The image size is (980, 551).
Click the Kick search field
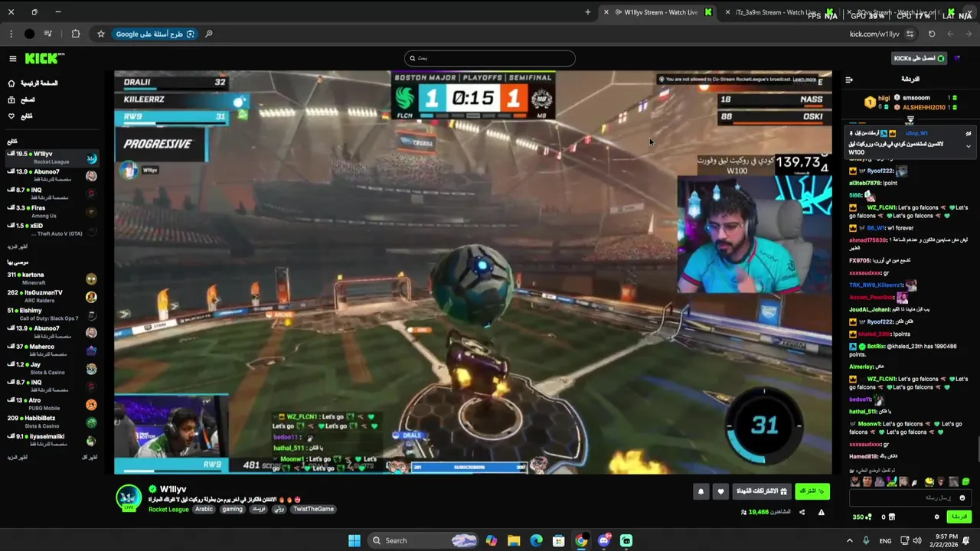point(490,58)
